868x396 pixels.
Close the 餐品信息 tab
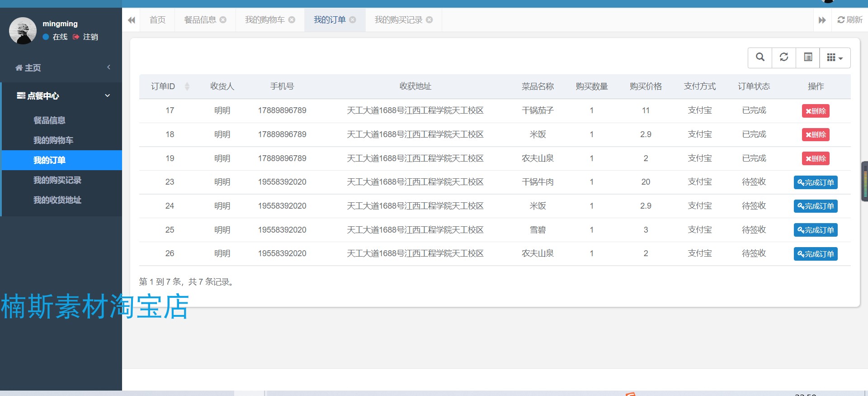click(223, 20)
